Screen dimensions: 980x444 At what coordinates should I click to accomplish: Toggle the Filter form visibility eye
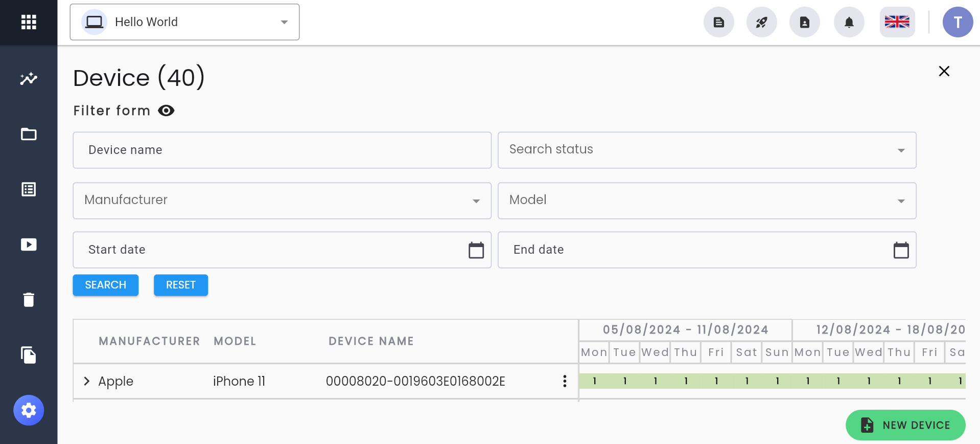[166, 110]
